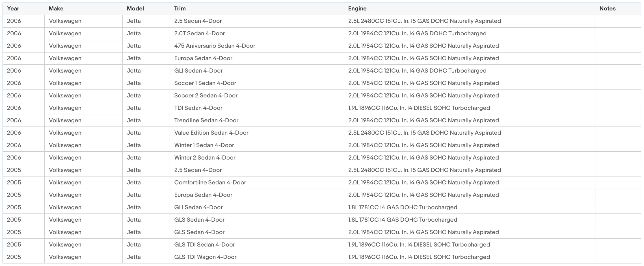
Task: Click the Winter 1 Sedan 4-Door trim
Action: pyautogui.click(x=204, y=145)
